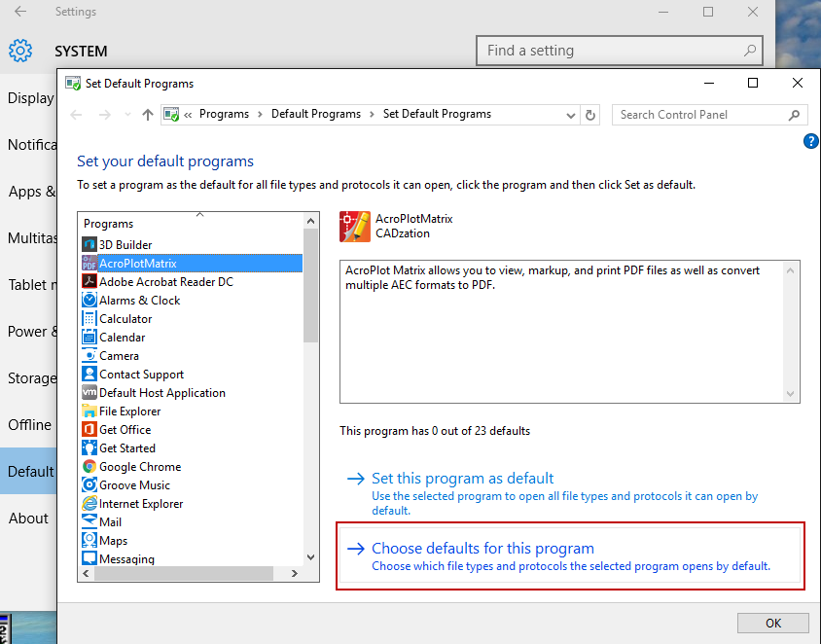Select Adobe Acrobat Reader DC list entry
This screenshot has width=821, height=644.
coord(166,282)
